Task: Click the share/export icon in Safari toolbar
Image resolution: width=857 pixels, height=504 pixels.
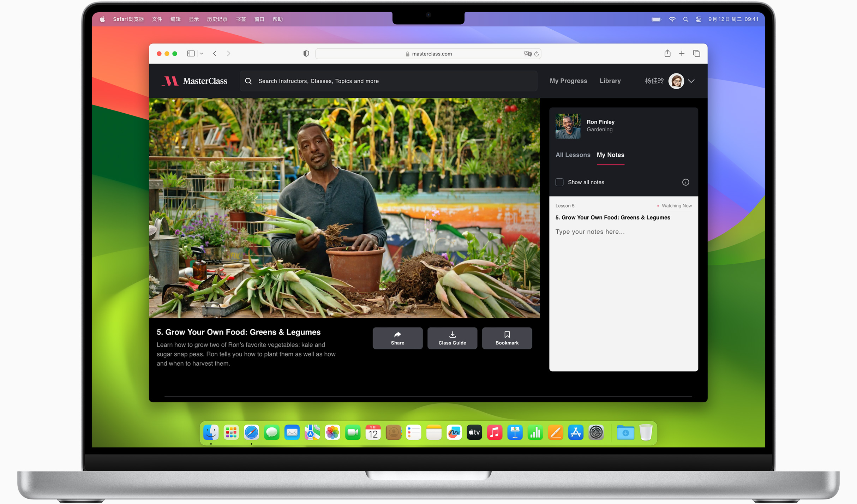Action: 667,53
